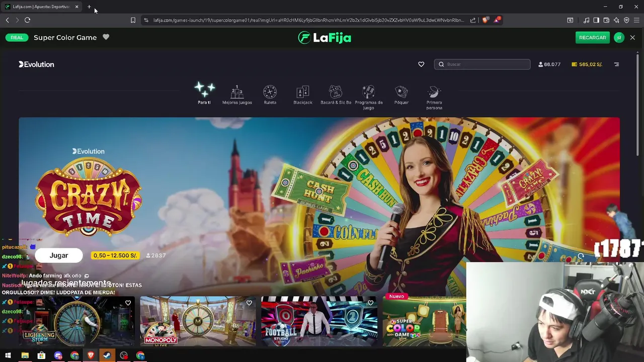Open Bacará & Sic Bo category
This screenshot has width=644, height=362.
(x=336, y=95)
